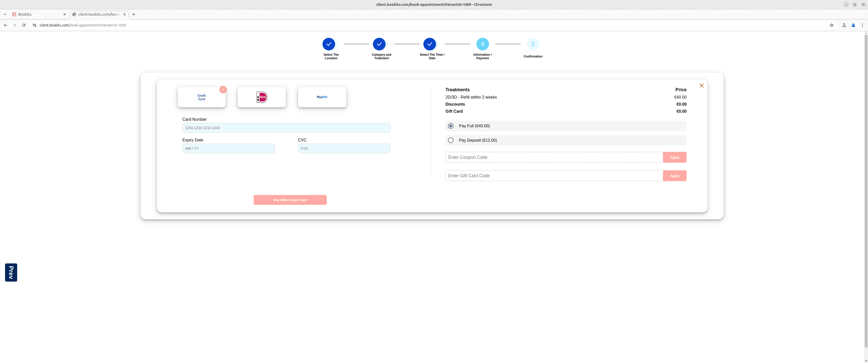Bookmark this page with the star
Image resolution: width=868 pixels, height=363 pixels.
pyautogui.click(x=832, y=25)
